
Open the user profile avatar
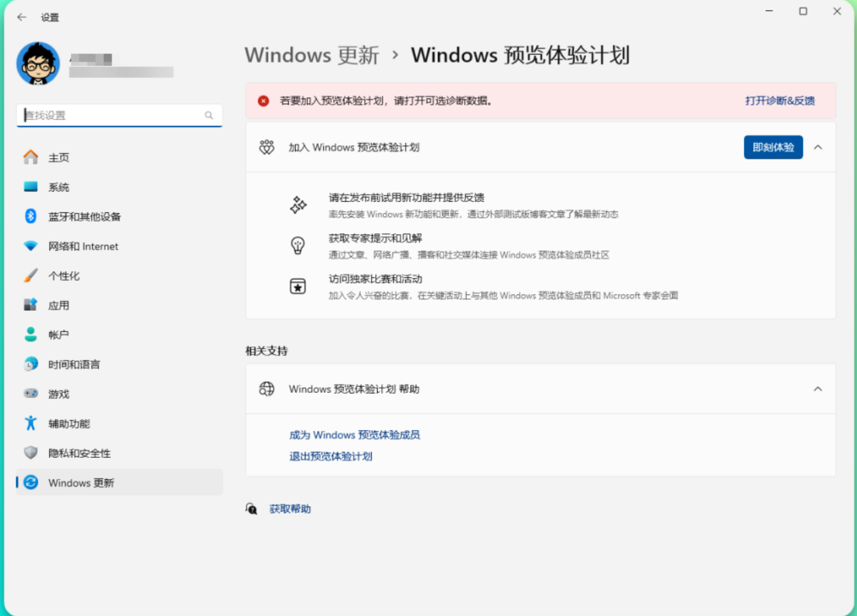point(38,63)
